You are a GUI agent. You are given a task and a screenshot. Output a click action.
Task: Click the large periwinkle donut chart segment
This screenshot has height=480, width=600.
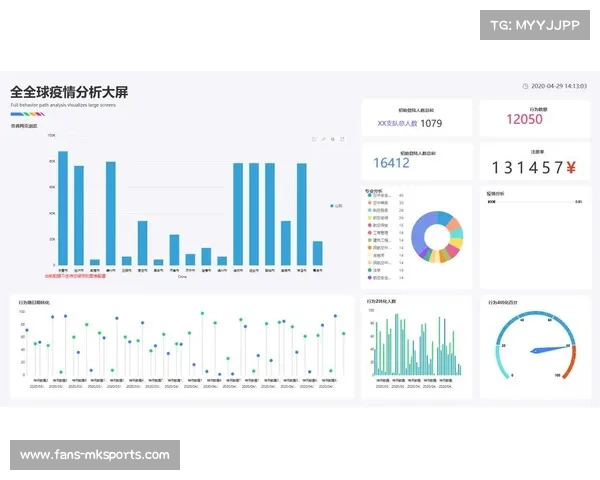tap(419, 233)
